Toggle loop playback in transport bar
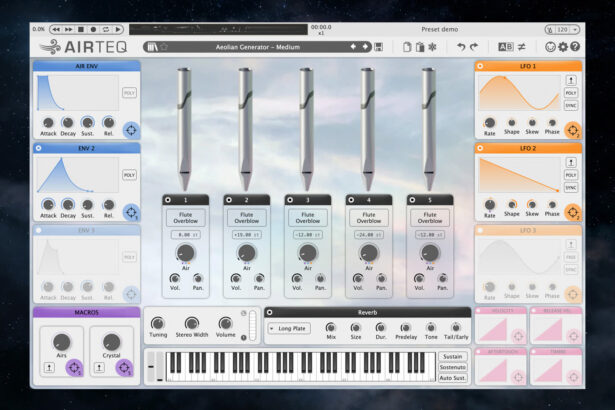This screenshot has width=615, height=410. point(106,29)
